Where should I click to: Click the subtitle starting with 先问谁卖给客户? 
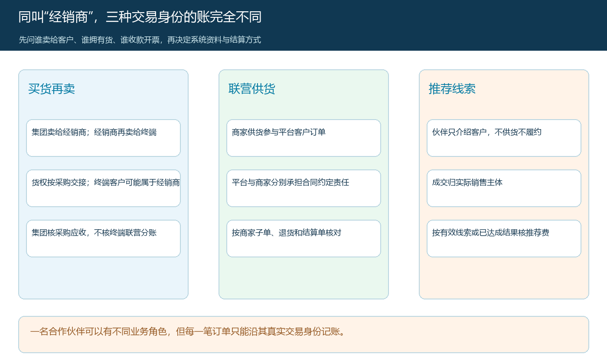(x=140, y=40)
